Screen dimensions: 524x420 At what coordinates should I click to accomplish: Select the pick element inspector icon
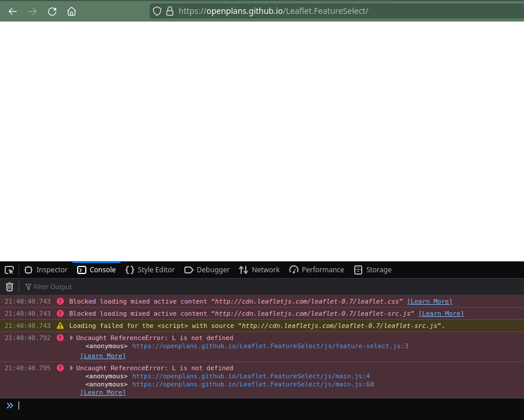(x=9, y=270)
